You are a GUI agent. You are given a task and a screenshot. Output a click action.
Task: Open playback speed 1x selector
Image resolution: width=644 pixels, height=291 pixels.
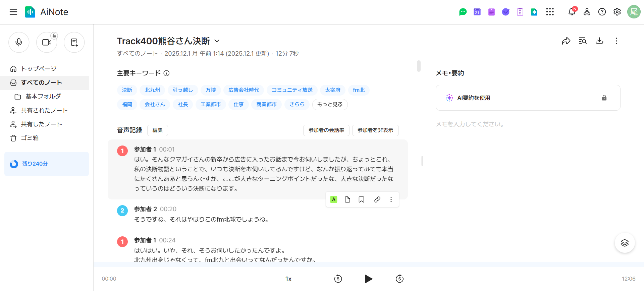pos(288,279)
